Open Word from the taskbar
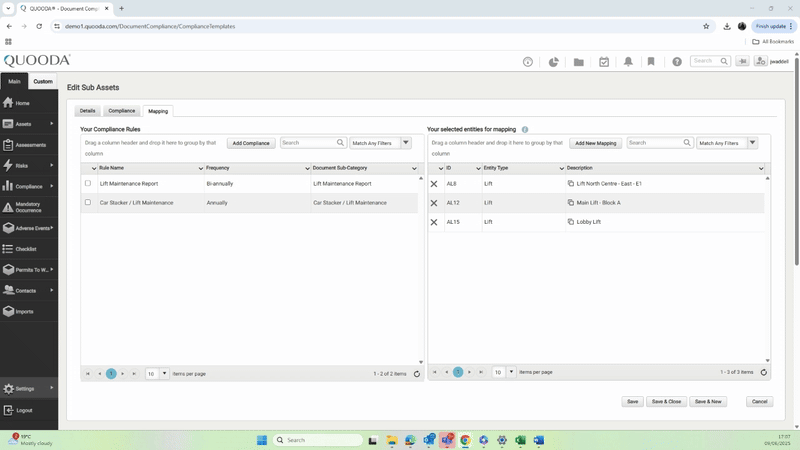 (x=539, y=440)
